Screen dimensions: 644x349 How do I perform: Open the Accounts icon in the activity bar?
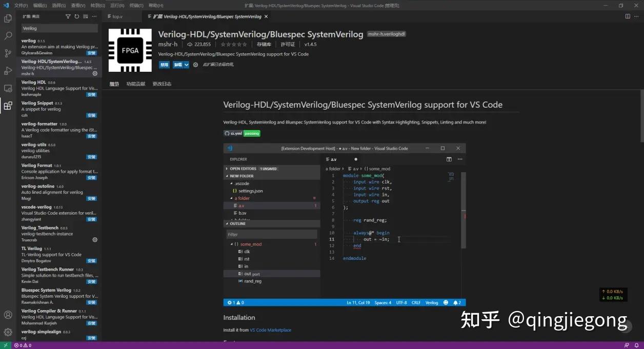(8, 315)
